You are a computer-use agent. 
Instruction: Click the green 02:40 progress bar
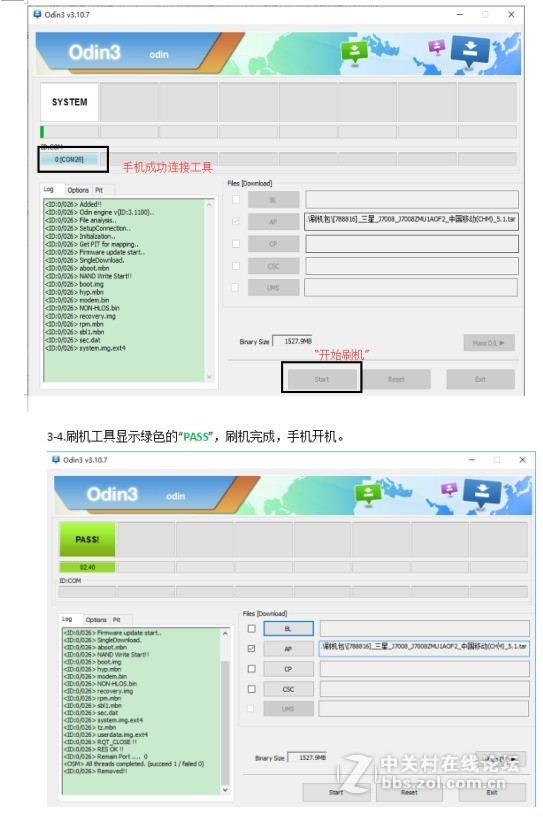point(87,567)
